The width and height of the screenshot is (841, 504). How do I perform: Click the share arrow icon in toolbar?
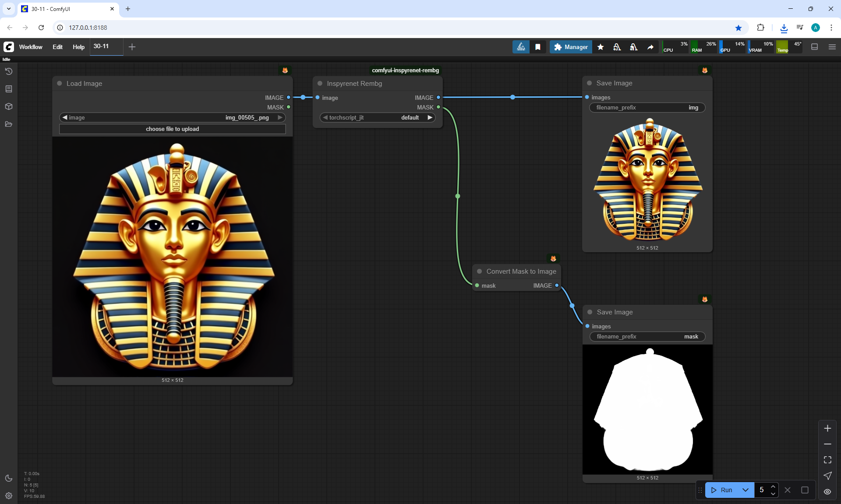tap(650, 47)
